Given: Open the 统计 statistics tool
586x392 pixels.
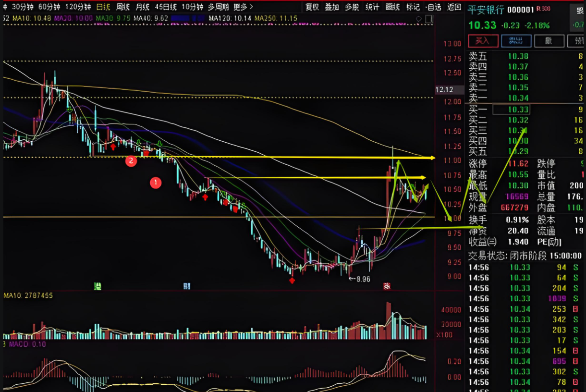Looking at the screenshot, I should click(x=372, y=7).
